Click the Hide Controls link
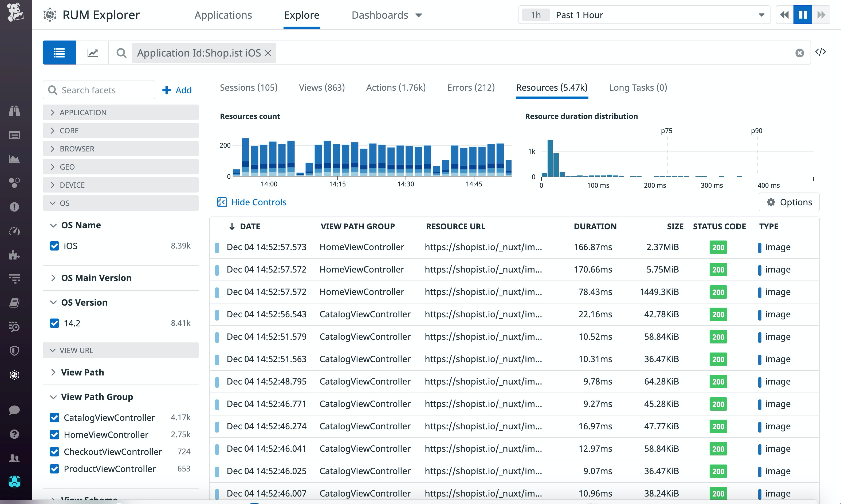 (258, 202)
